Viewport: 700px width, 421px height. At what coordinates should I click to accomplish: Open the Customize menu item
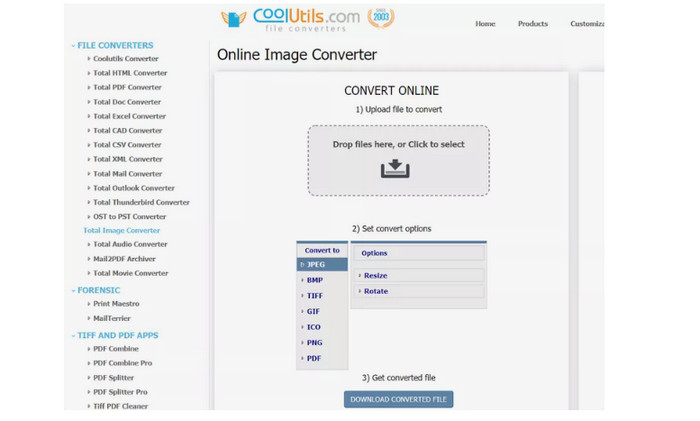pos(587,24)
